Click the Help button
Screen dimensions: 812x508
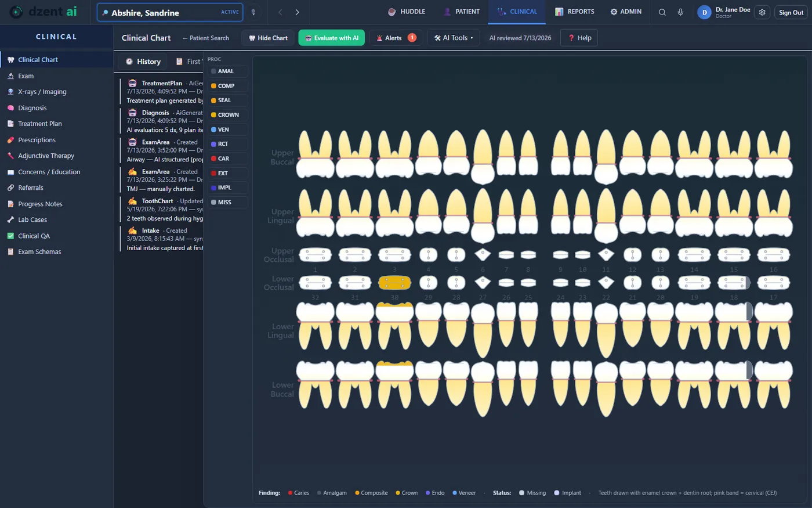(579, 38)
